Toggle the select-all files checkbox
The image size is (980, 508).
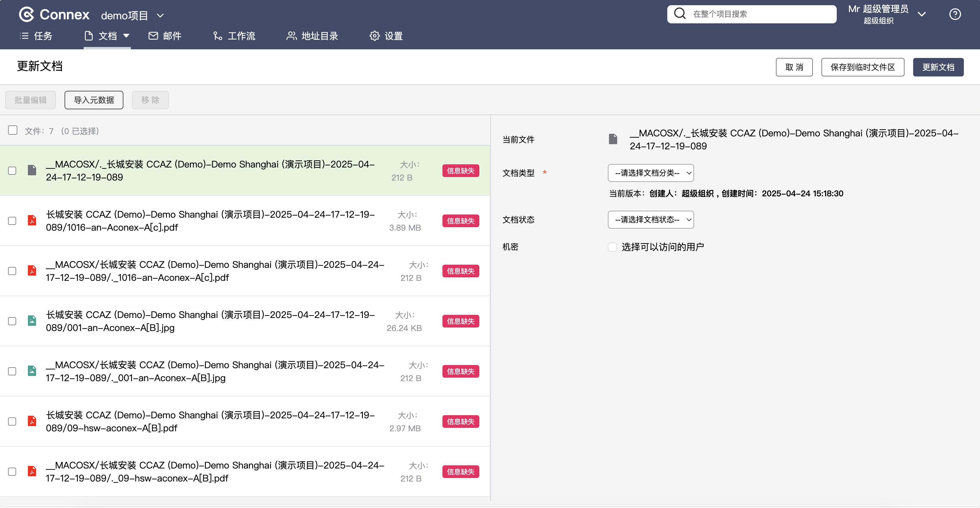[13, 131]
